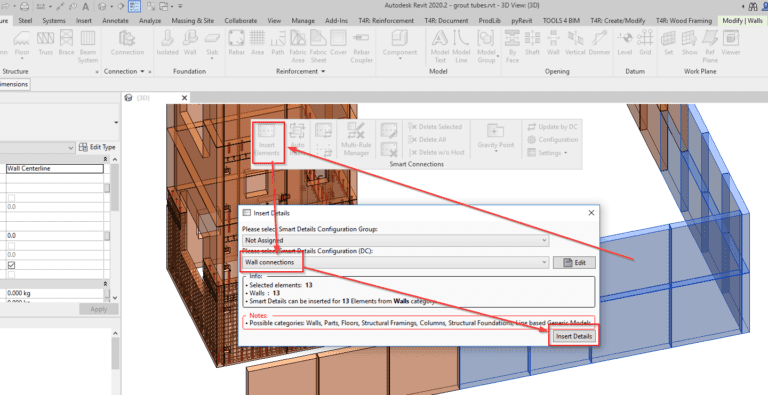Expand the Connection panel dropdown arrow

pos(143,72)
